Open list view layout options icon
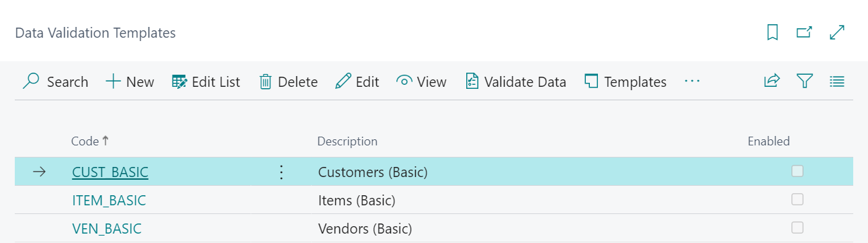 click(x=837, y=81)
